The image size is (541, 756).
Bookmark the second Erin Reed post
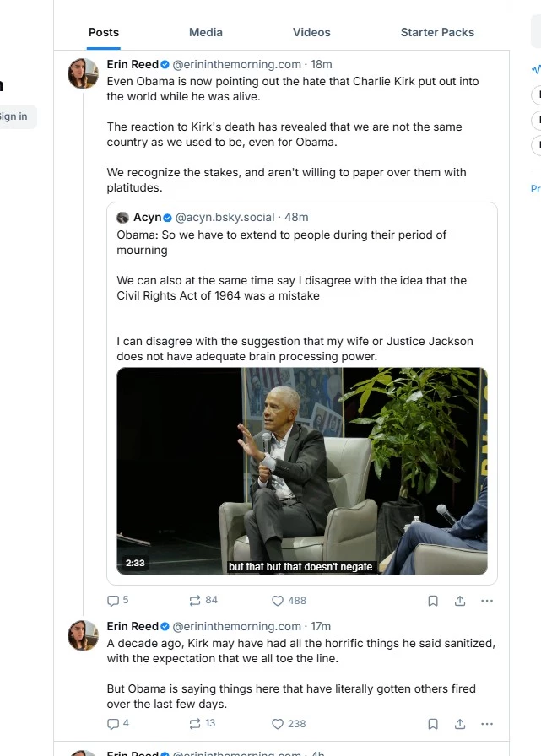pos(433,724)
